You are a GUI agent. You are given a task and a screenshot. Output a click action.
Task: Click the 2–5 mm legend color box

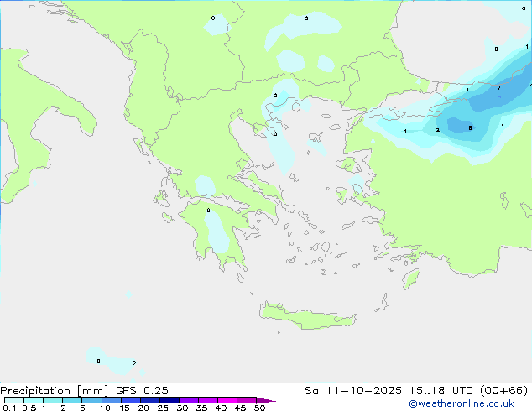pos(72,400)
